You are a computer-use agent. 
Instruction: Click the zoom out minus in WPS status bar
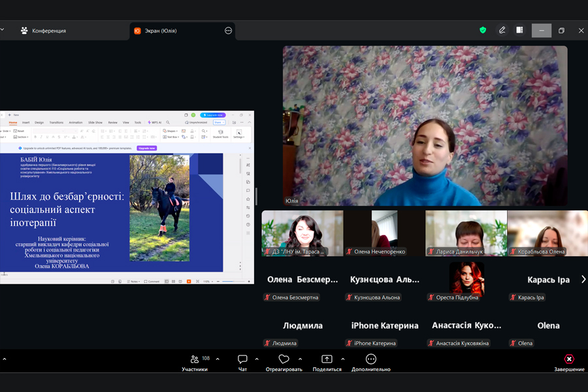click(218, 282)
